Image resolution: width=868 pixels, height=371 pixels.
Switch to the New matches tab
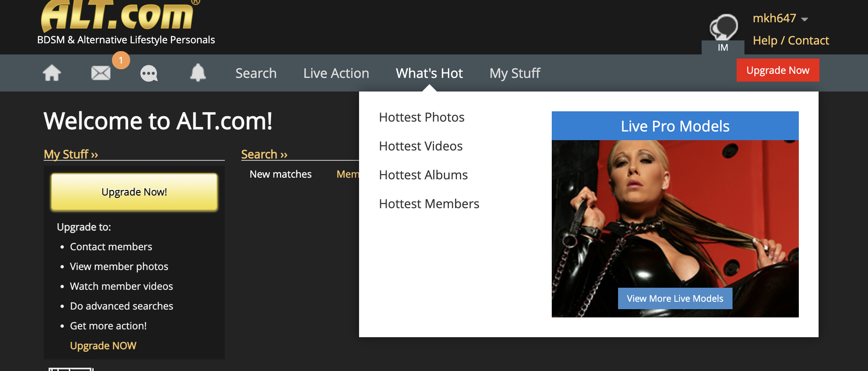click(x=280, y=174)
